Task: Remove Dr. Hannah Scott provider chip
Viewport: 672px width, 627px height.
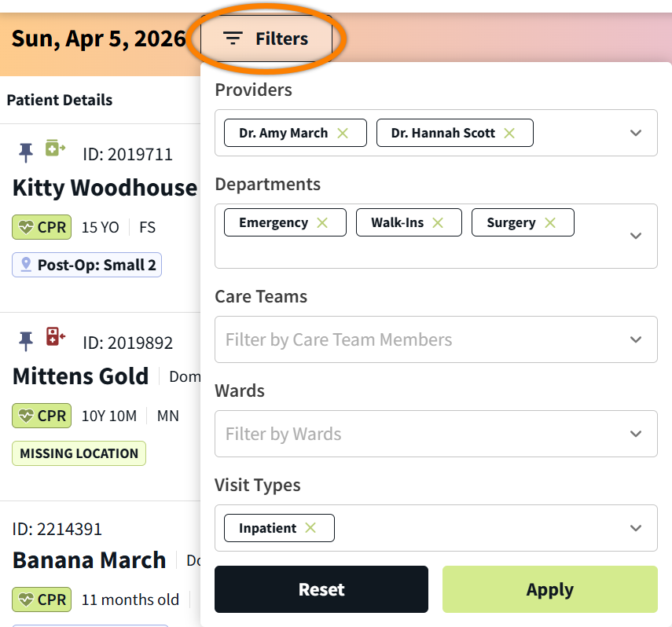Action: tap(509, 133)
